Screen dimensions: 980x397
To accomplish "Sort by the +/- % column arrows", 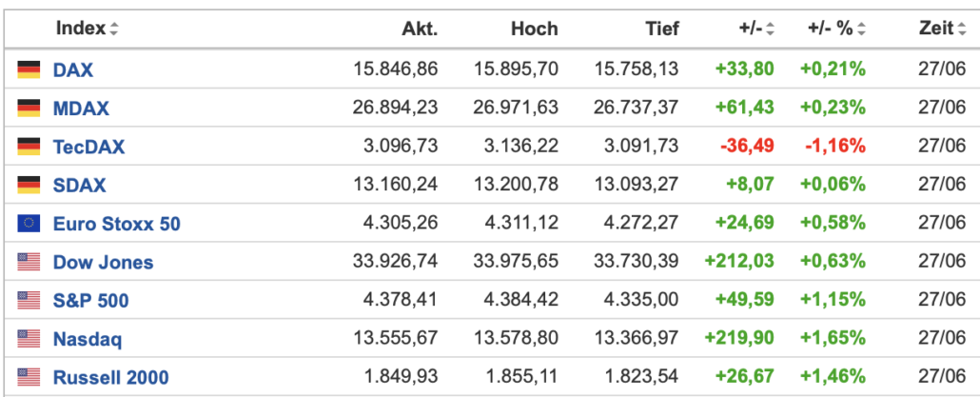I will click(861, 29).
